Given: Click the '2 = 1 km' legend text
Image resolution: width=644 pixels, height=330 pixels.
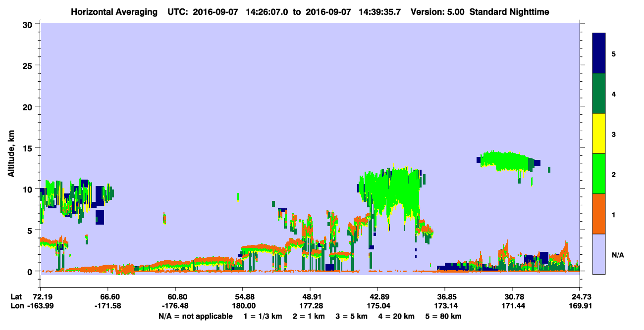Looking at the screenshot, I should tap(308, 316).
